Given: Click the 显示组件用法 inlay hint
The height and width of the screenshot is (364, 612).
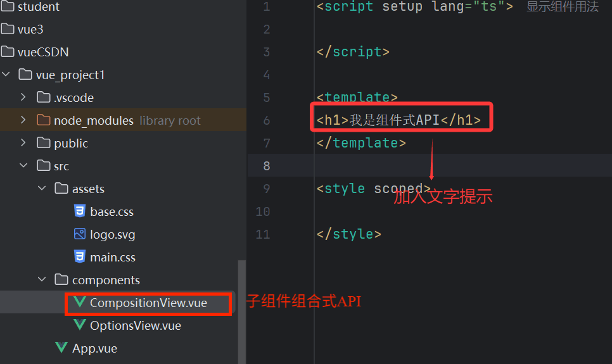Looking at the screenshot, I should 563,6.
